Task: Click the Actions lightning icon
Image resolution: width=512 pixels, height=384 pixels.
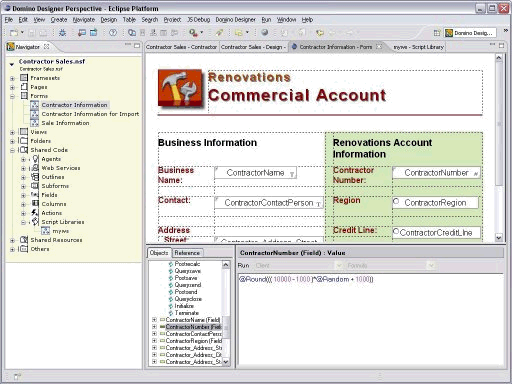Action: (35, 213)
